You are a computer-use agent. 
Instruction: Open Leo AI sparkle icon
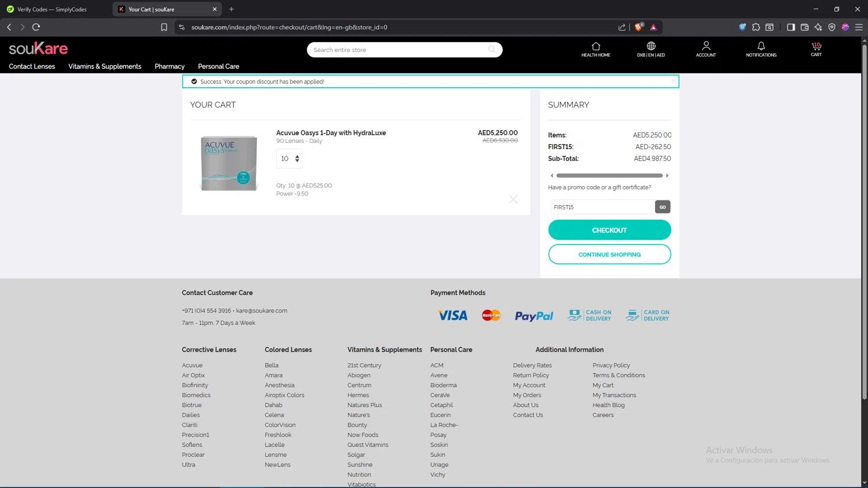pos(818,27)
